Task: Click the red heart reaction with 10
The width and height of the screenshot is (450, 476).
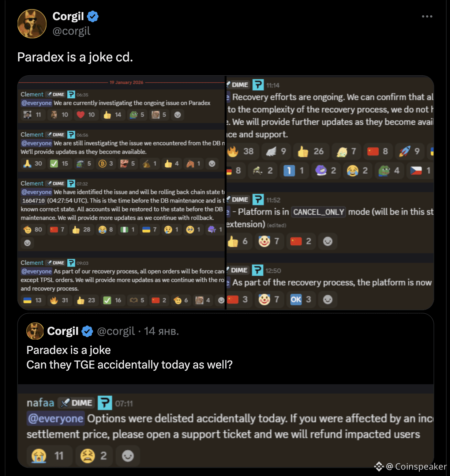Action: 86,115
